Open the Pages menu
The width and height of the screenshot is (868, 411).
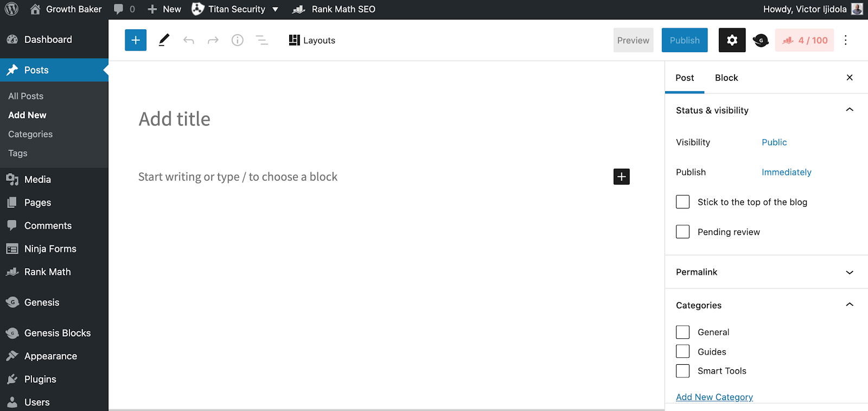[54, 203]
